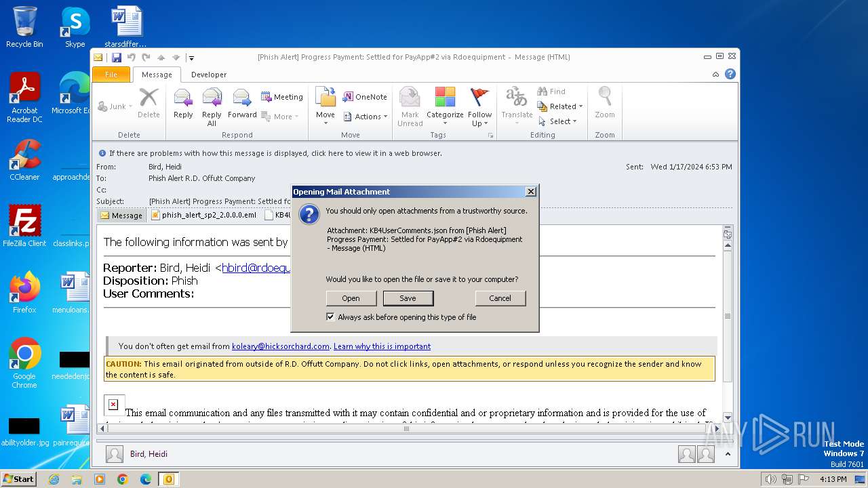Click Outlook taskbar button

(x=168, y=479)
